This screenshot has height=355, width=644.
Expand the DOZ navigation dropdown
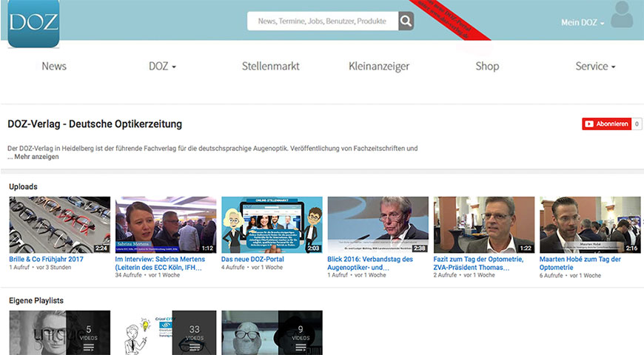[162, 67]
